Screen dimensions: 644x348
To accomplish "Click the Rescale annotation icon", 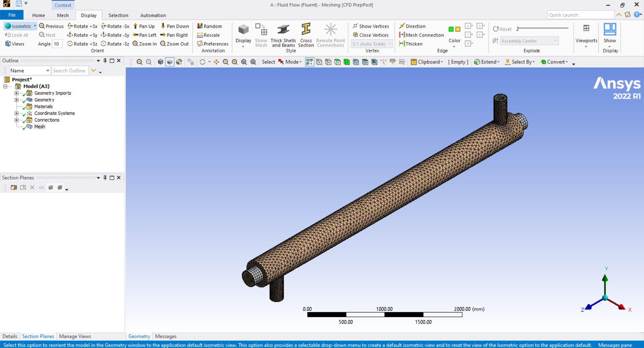I will click(209, 35).
